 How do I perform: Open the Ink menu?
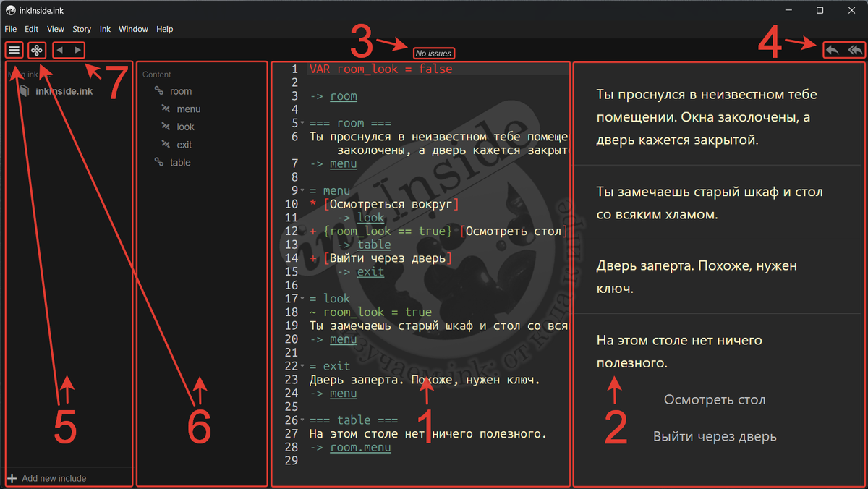pos(105,29)
